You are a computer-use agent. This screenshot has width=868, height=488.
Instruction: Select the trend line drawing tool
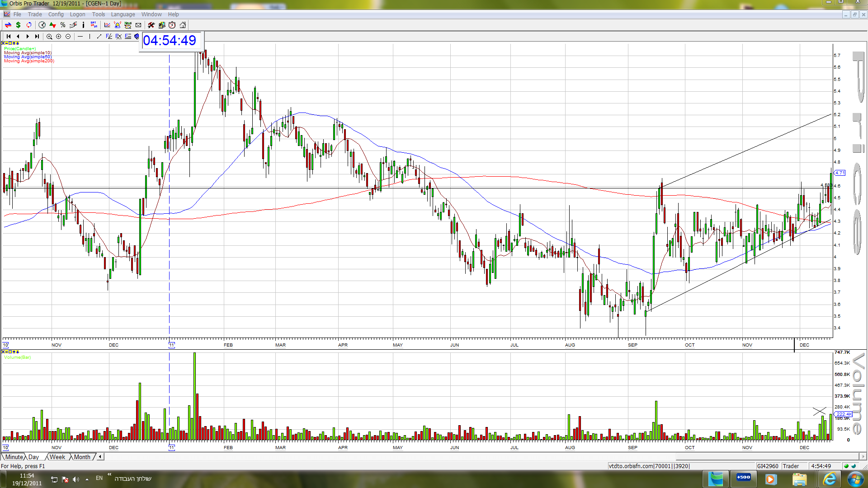coord(99,37)
